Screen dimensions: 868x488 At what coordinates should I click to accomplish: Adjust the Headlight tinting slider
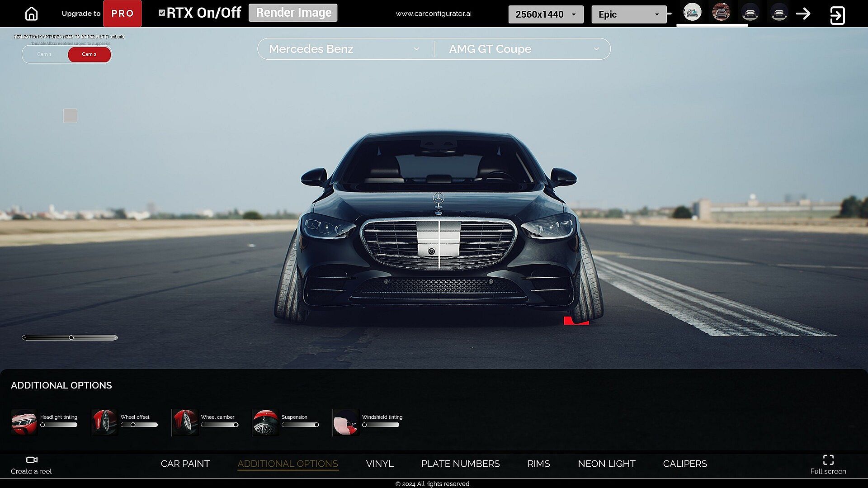coord(59,425)
